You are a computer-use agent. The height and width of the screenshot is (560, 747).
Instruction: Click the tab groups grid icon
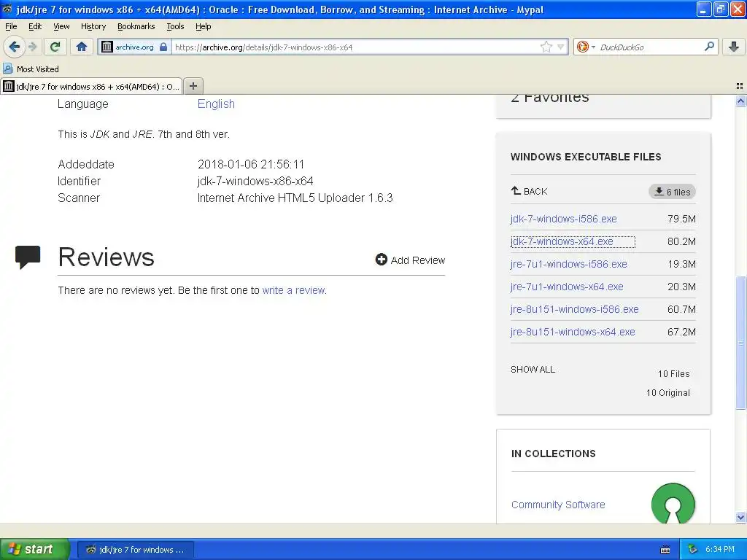(740, 86)
